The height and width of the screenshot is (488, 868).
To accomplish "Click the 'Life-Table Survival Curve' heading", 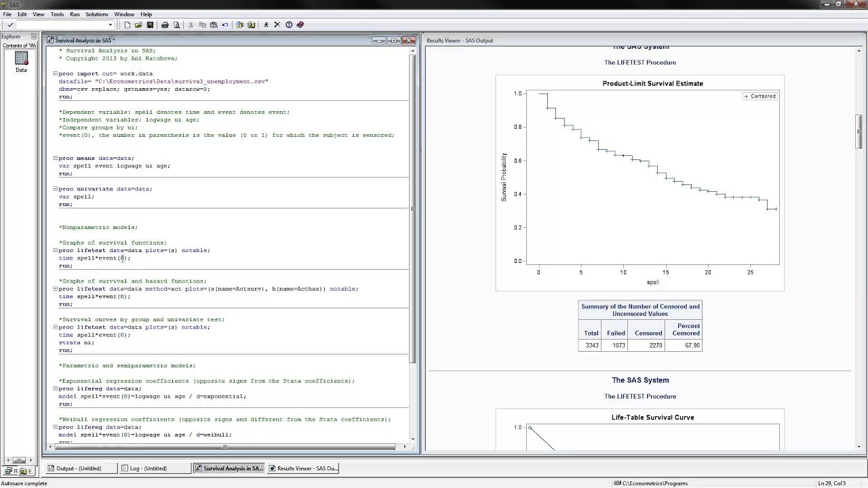I will 652,418.
